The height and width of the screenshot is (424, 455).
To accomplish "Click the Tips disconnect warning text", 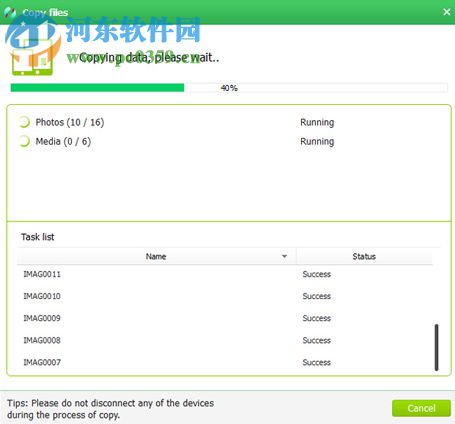I will pos(110,409).
